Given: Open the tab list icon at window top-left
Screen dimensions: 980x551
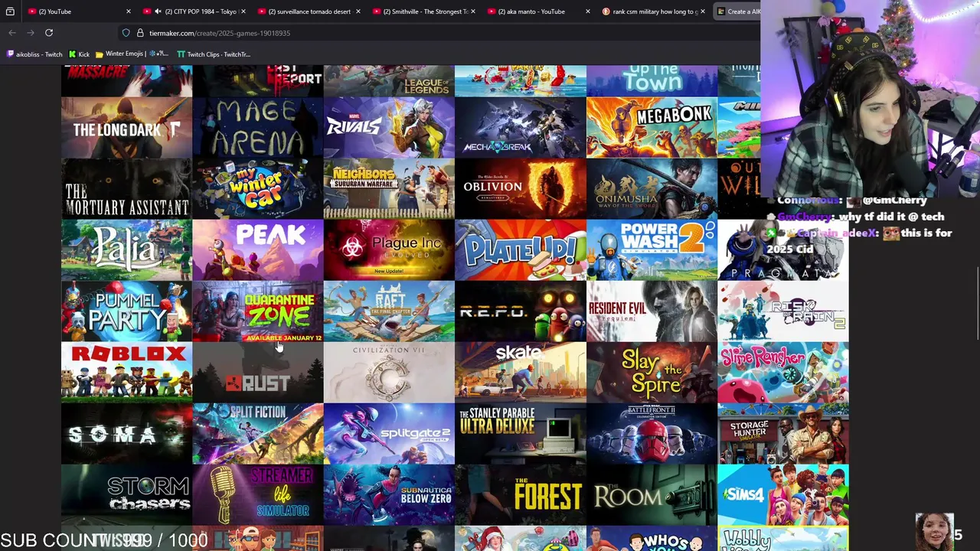Looking at the screenshot, I should pyautogui.click(x=10, y=11).
